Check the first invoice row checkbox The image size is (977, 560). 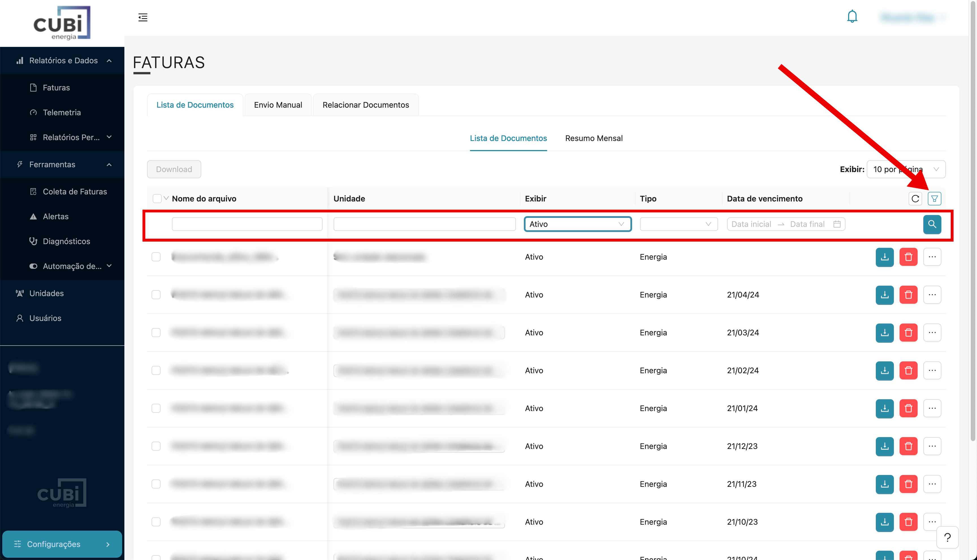pyautogui.click(x=156, y=257)
